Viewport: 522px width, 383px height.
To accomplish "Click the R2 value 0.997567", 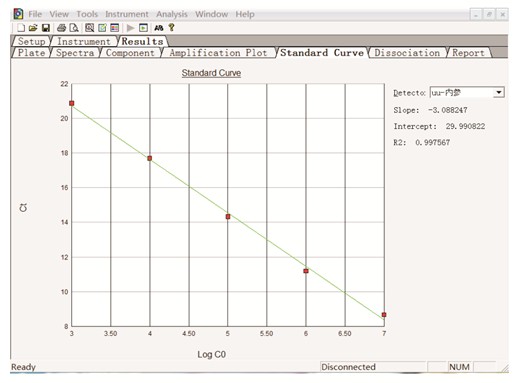I will click(433, 143).
